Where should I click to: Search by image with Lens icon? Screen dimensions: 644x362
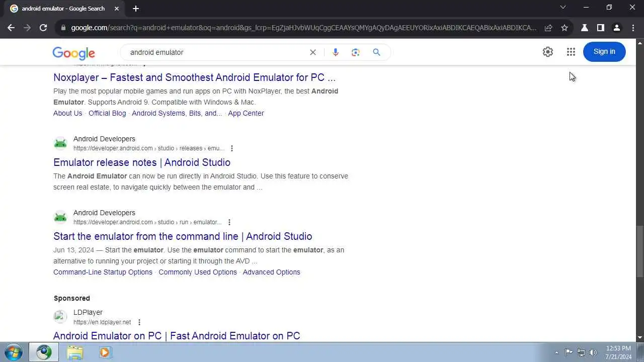click(x=356, y=52)
